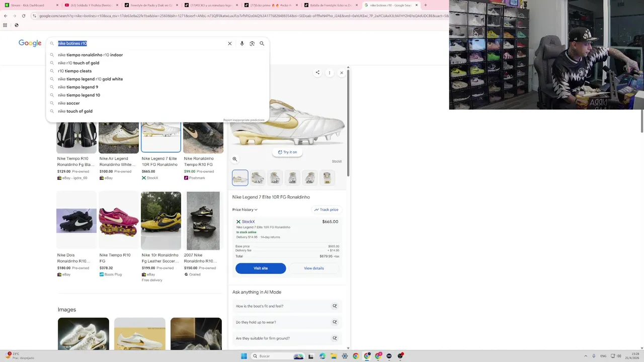
Task: Select suggestion 'nike tiempo legend 10'
Action: pyautogui.click(x=157, y=95)
